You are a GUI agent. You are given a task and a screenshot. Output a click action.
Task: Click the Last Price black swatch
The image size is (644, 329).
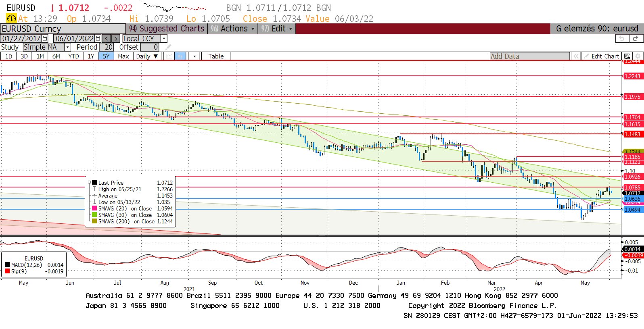coord(94,183)
